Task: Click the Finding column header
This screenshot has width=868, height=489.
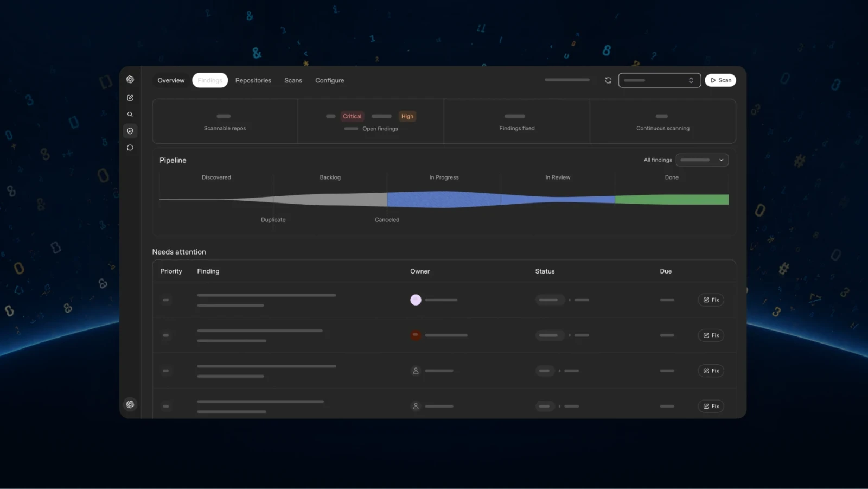Action: click(208, 271)
